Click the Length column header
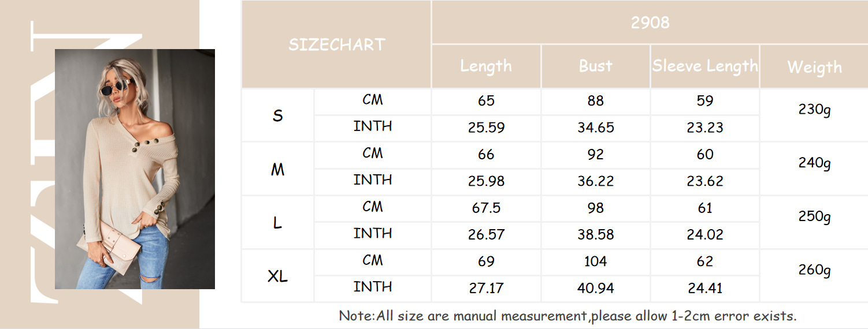868x329 pixels. tap(486, 66)
